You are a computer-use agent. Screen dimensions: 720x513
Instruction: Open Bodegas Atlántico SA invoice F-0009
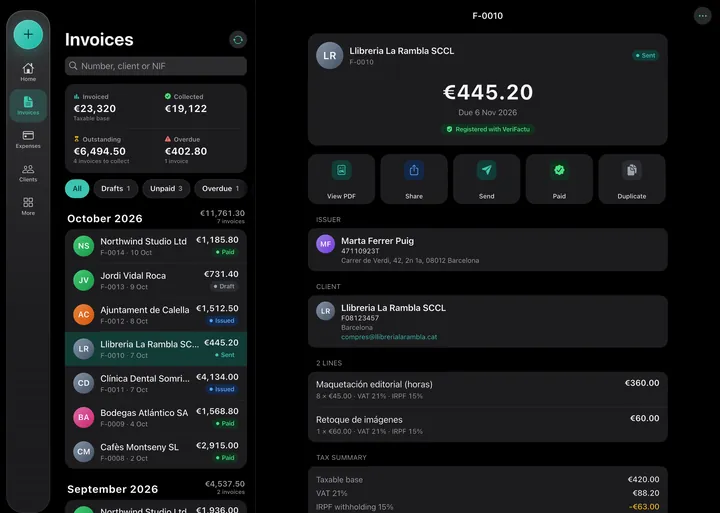tap(156, 417)
